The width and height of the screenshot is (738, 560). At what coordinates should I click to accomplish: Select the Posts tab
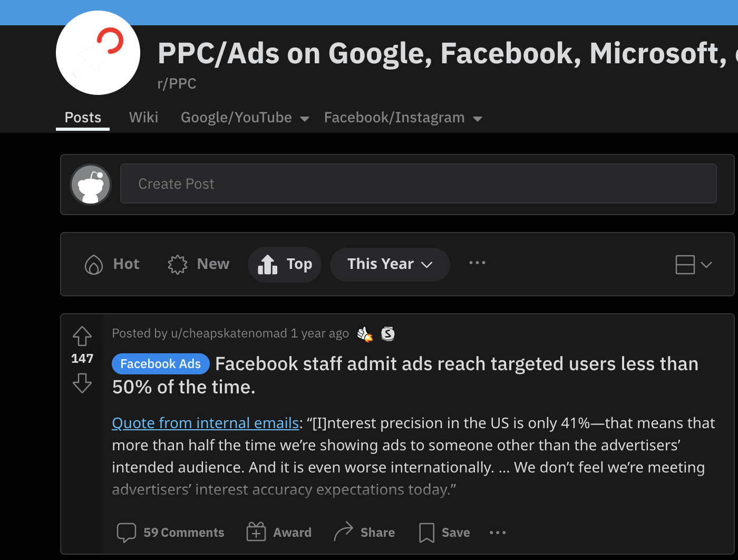[82, 117]
